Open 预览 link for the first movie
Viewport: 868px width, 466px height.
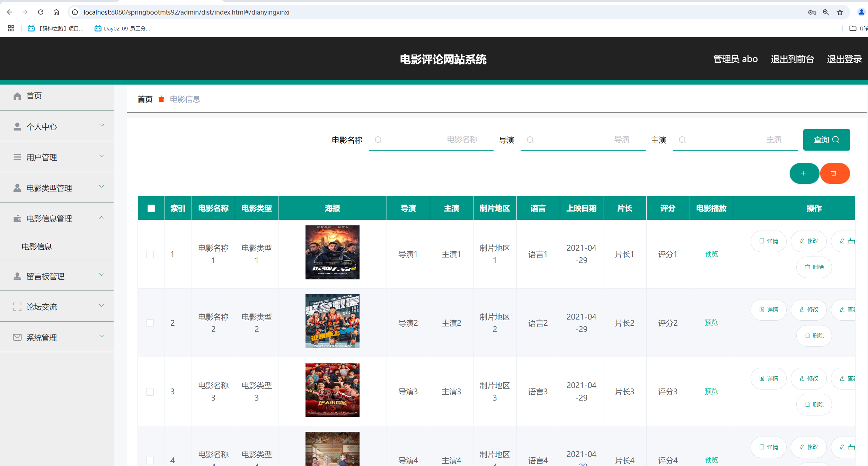711,254
